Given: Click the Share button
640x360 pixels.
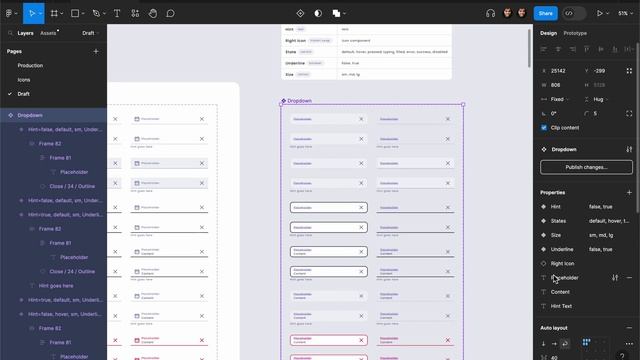Looking at the screenshot, I should point(545,13).
